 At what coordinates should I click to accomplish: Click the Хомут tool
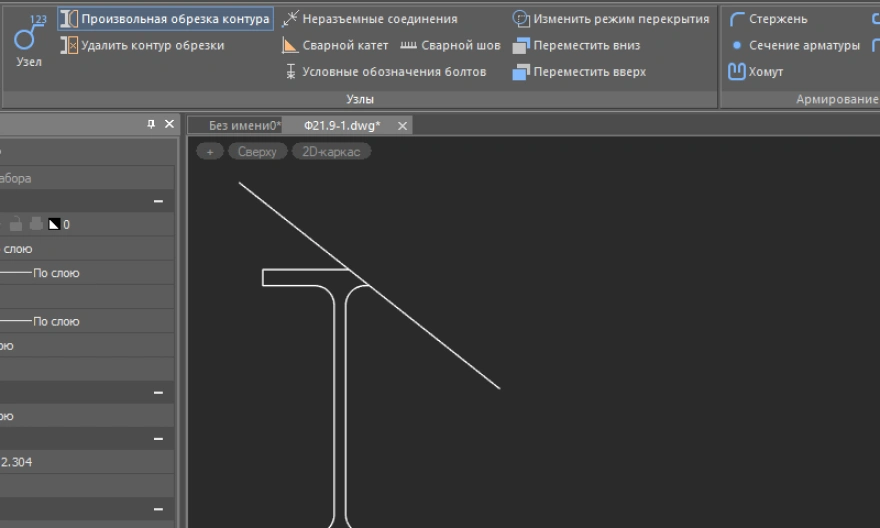[x=756, y=72]
